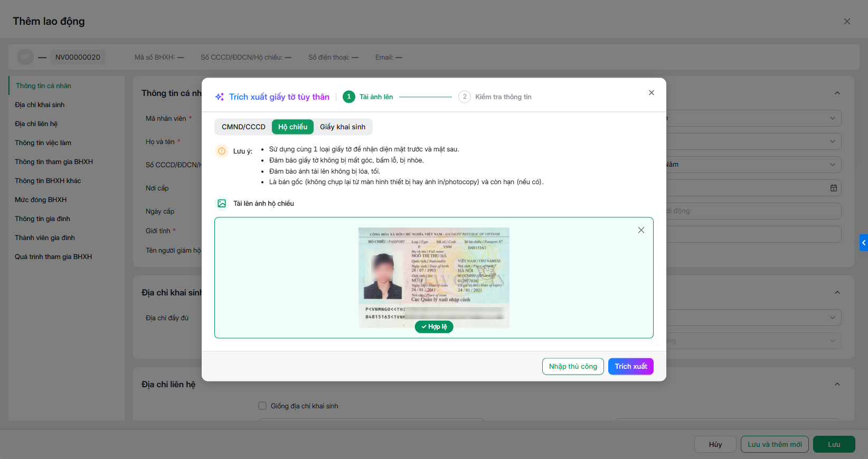Click the NV00000020 employee code chip
The image size is (868, 459).
point(78,57)
